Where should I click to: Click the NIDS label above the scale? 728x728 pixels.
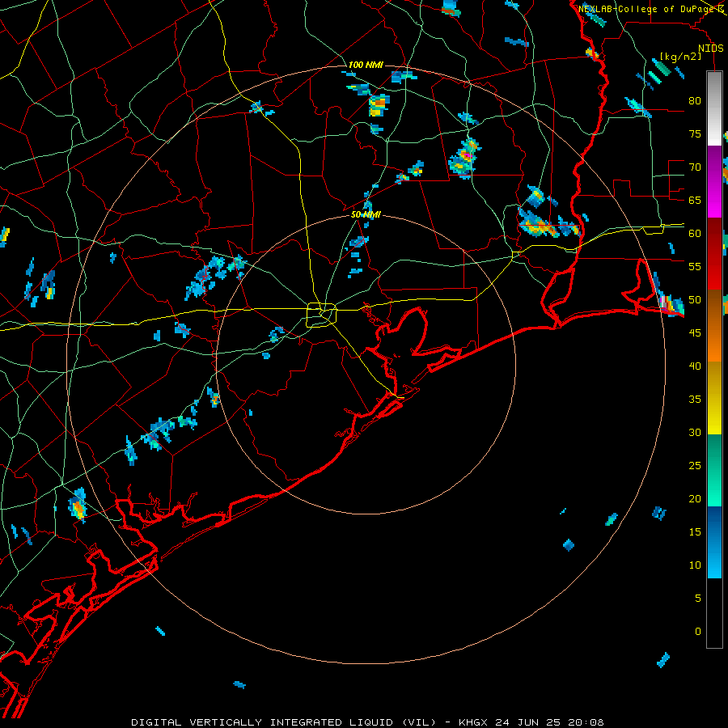(710, 49)
